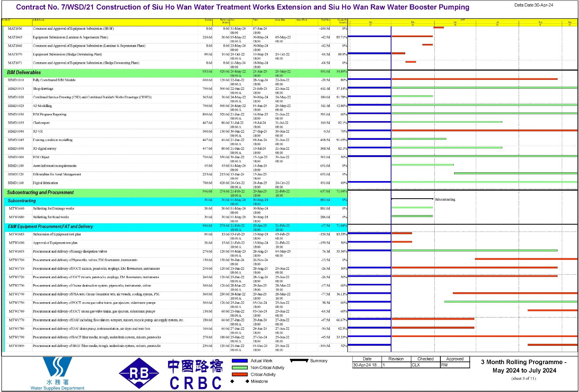Click the Date header in revision table
Viewport: 579px width, 392px height.
pyautogui.click(x=367, y=359)
